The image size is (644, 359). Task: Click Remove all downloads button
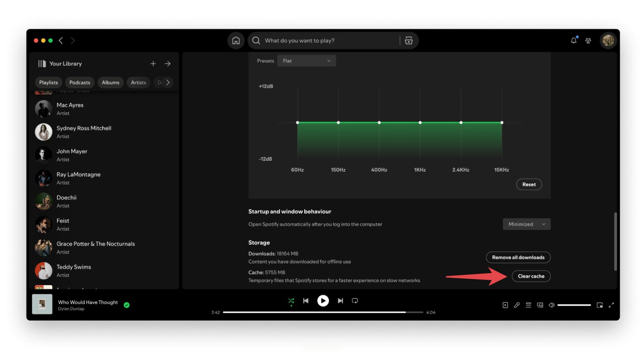pyautogui.click(x=518, y=257)
